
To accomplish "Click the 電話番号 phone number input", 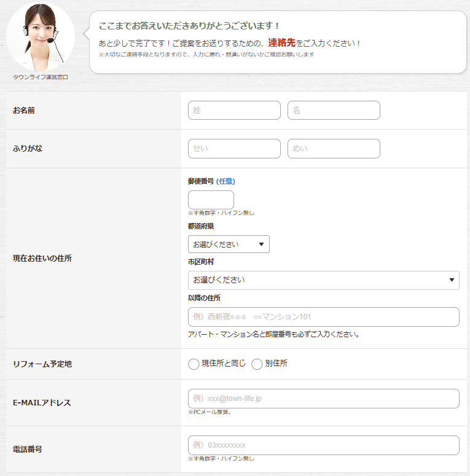I will [x=323, y=445].
